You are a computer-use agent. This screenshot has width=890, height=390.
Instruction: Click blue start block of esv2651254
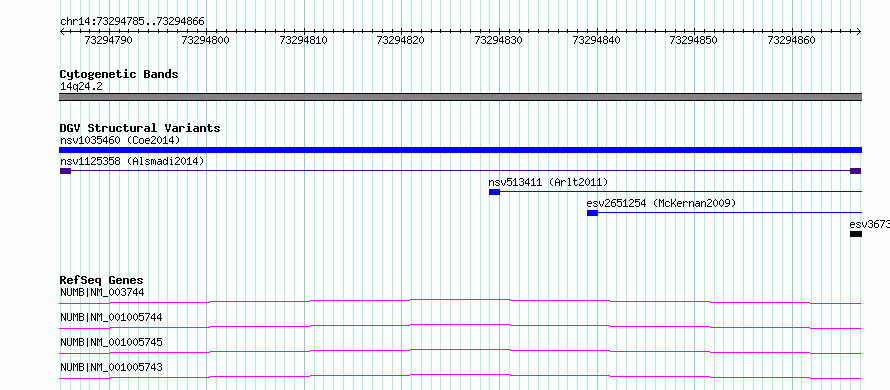pyautogui.click(x=592, y=213)
